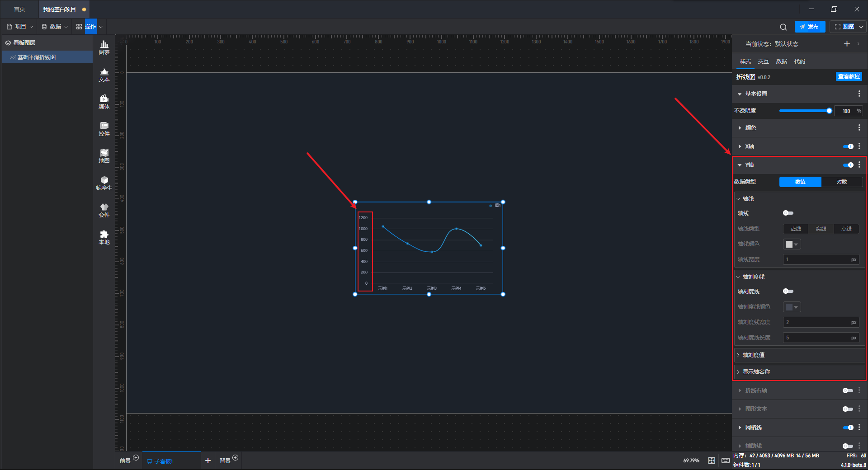Open the 控件 controls components panel

[x=104, y=129]
